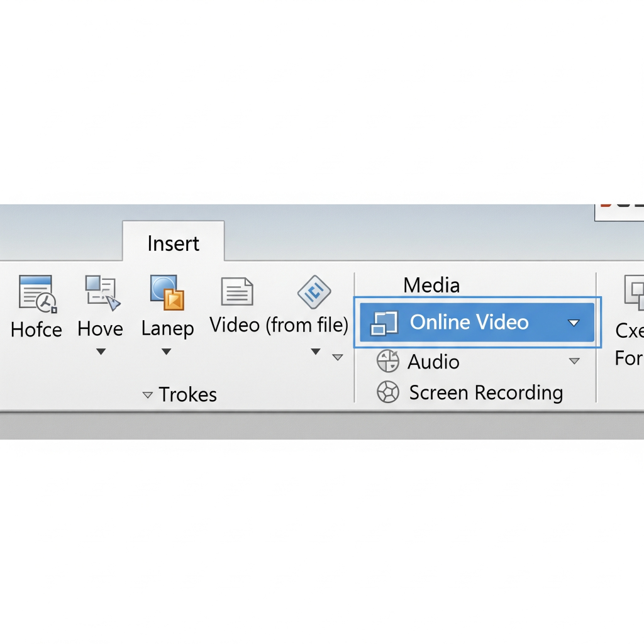Viewport: 644px width, 644px height.
Task: Expand the Lanep dropdown arrow
Action: (166, 352)
